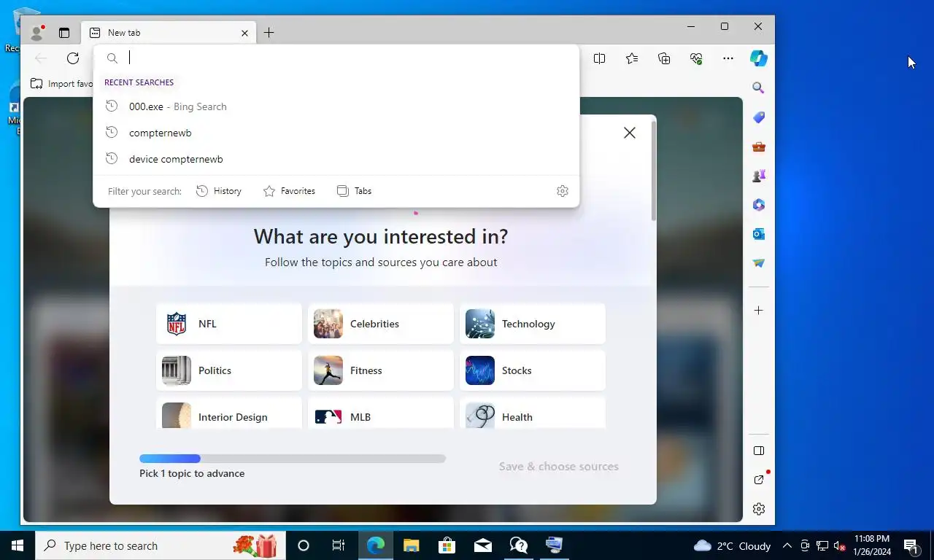Launch the Copilot sidebar icon
The image size is (934, 560).
click(x=759, y=58)
